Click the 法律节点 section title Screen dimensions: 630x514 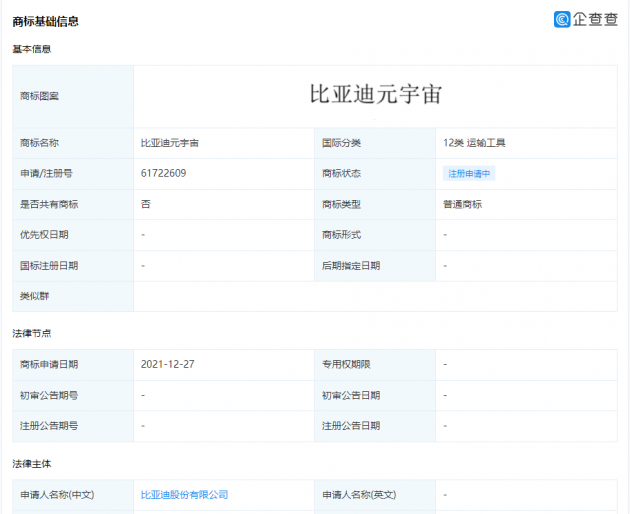[32, 333]
